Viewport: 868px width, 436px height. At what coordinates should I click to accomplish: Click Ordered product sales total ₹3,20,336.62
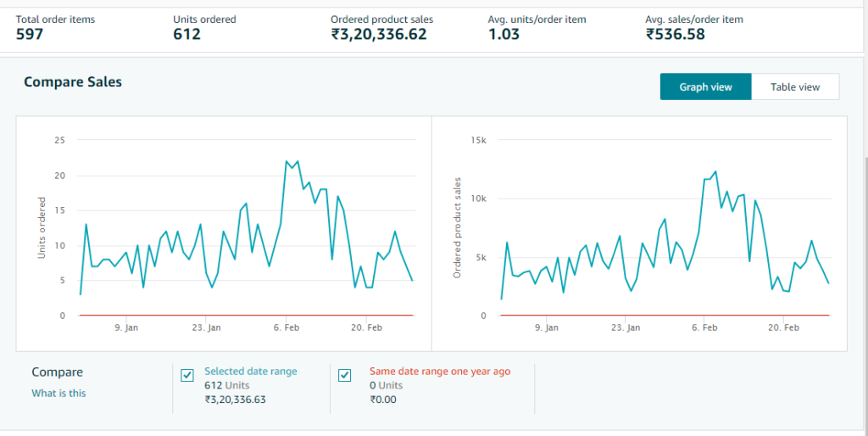[x=378, y=34]
